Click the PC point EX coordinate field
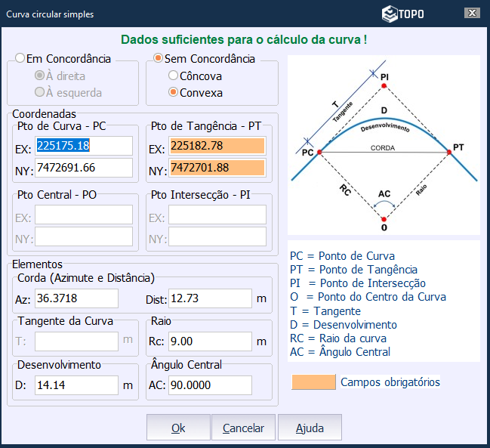490x448 pixels. coord(83,146)
